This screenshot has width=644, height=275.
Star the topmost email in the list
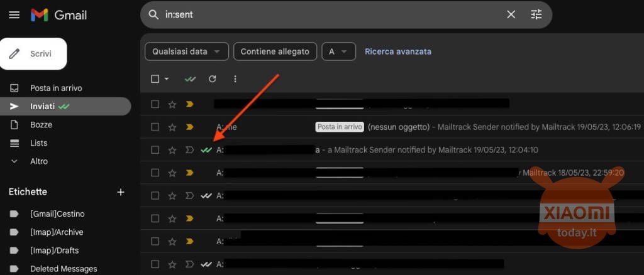pos(172,104)
